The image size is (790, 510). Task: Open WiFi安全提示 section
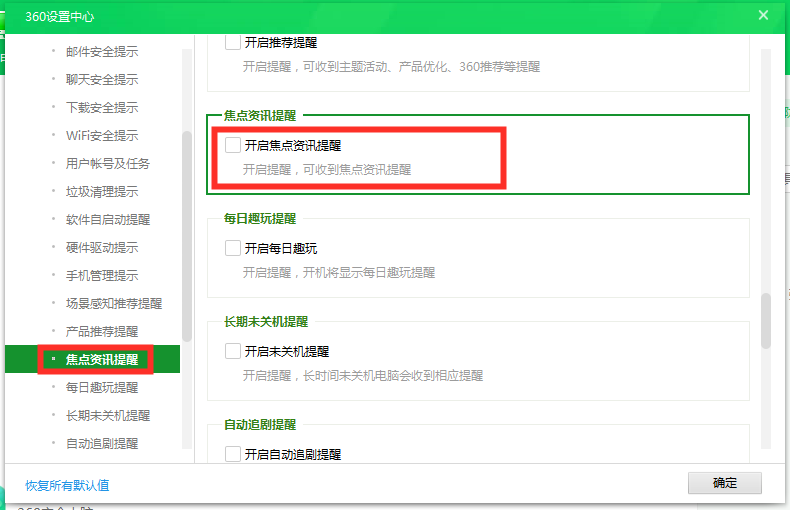point(102,136)
